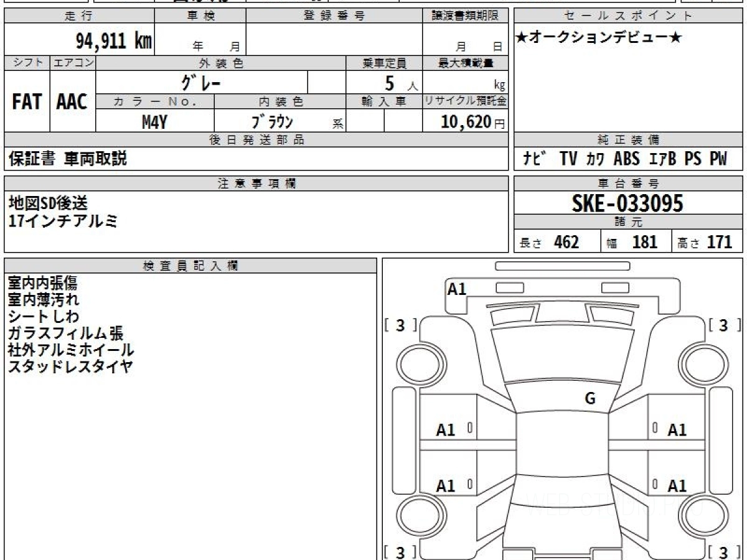
Task: Click the 462 length value
Action: (566, 242)
